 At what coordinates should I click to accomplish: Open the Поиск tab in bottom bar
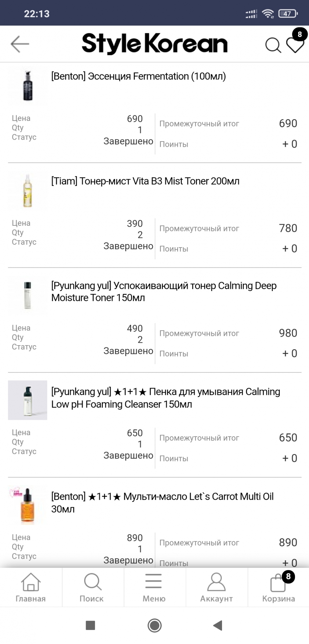[92, 587]
